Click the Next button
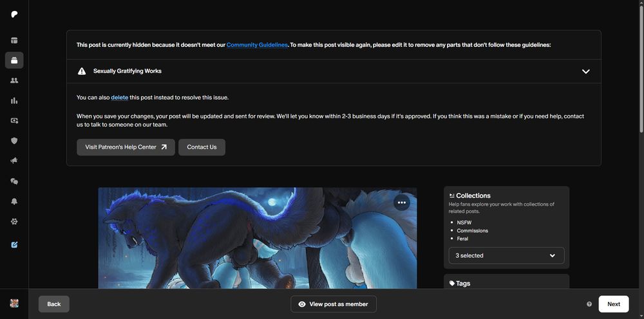The image size is (644, 319). click(614, 304)
